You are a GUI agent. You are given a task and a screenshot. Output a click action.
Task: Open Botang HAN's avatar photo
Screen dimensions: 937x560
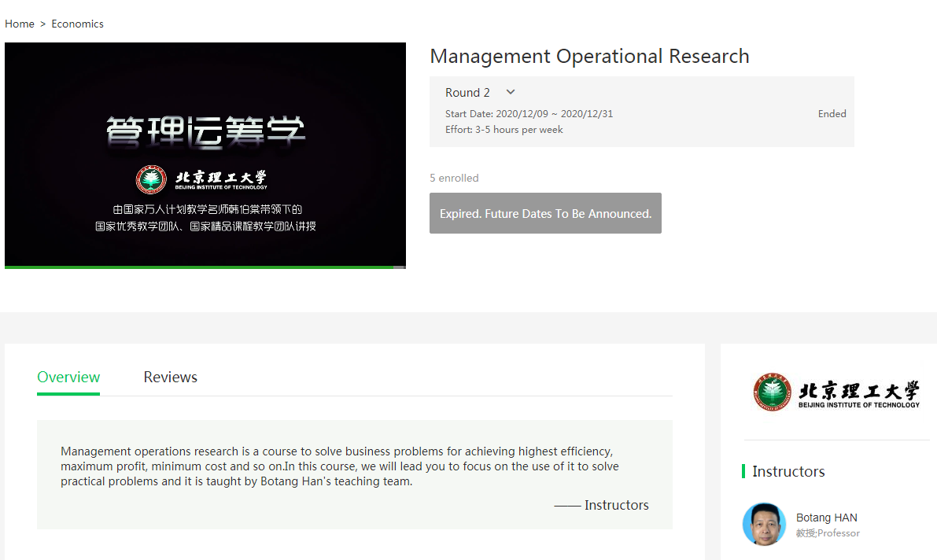[764, 524]
